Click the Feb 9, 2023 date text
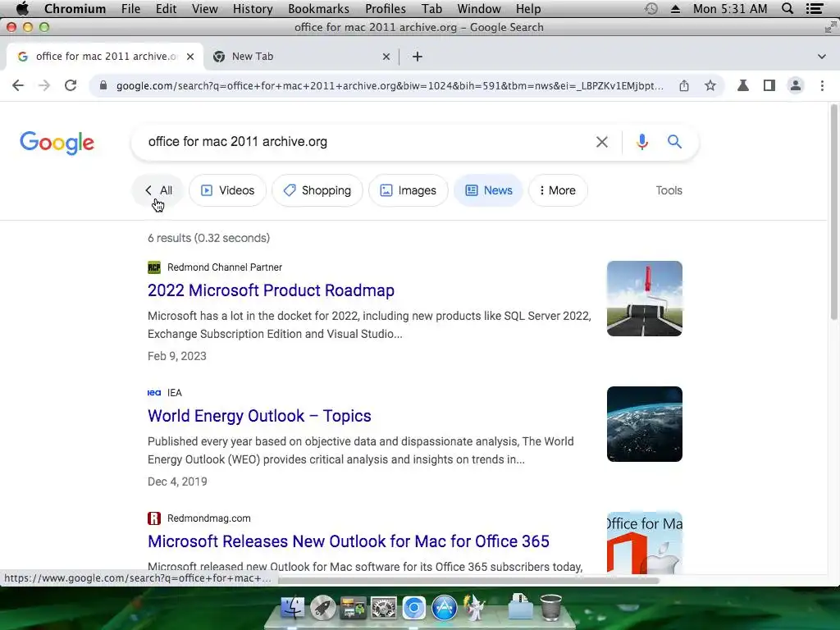840x630 pixels. pyautogui.click(x=177, y=356)
